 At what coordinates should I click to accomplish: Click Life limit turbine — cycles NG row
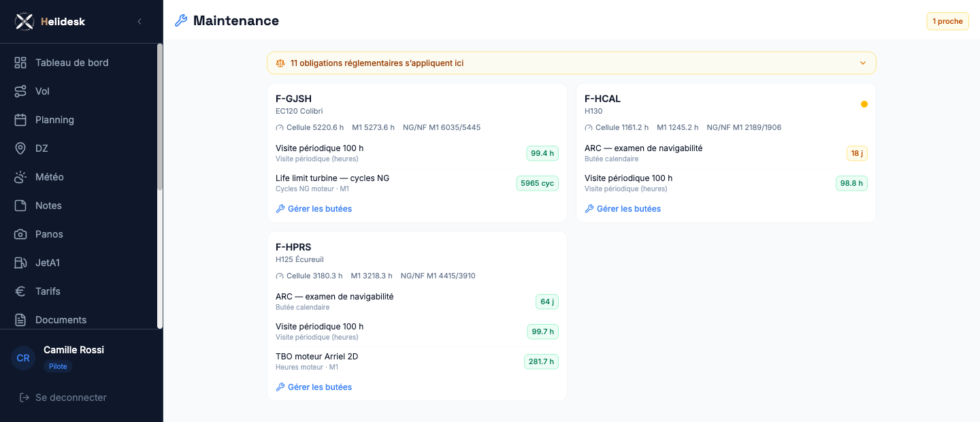417,183
